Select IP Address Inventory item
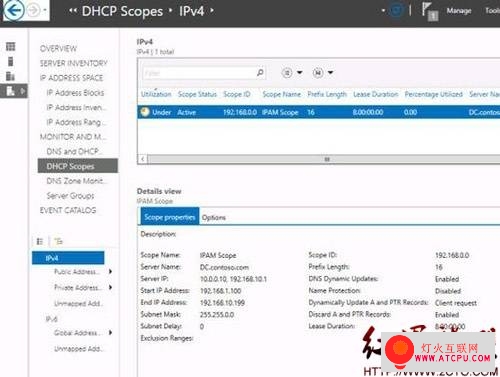The width and height of the screenshot is (500, 377). click(x=76, y=107)
